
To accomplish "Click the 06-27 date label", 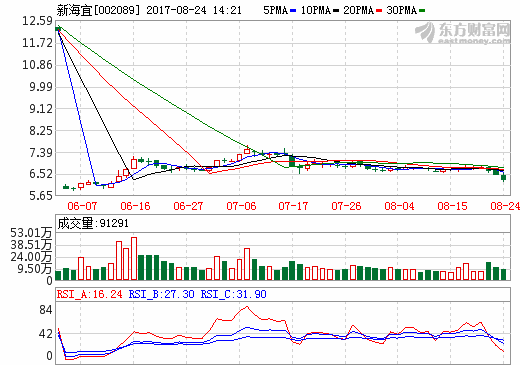I will tap(188, 206).
